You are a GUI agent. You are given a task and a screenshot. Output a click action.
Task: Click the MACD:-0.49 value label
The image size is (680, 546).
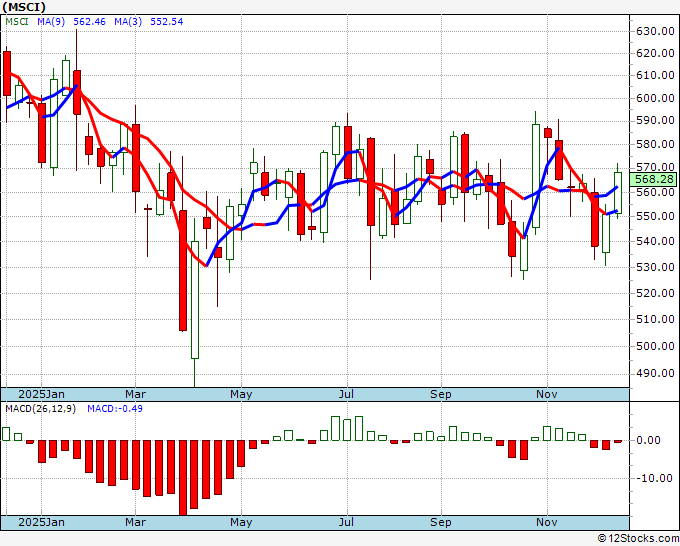coord(115,409)
